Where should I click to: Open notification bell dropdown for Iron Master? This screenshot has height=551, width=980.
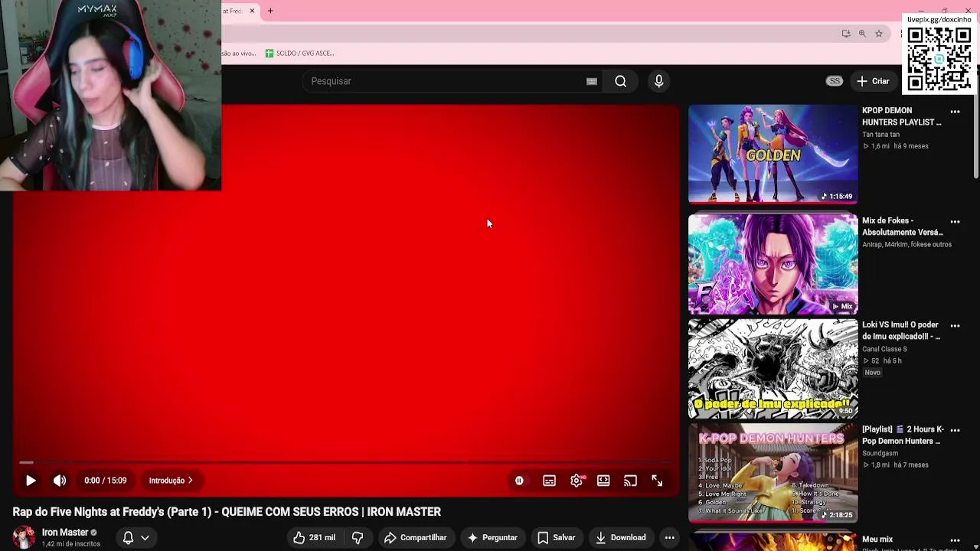(136, 537)
